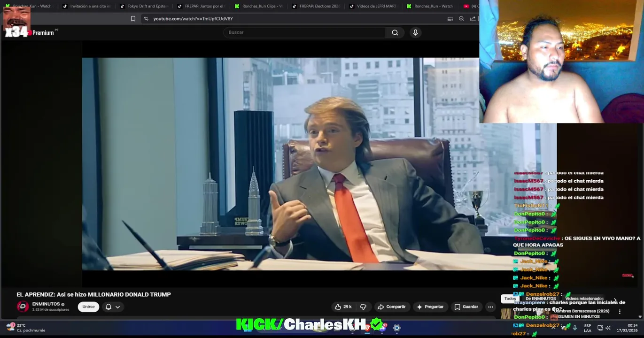Switch to 'Invitación a una cita' TikTok tab
This screenshot has height=338, width=644.
(x=86, y=6)
